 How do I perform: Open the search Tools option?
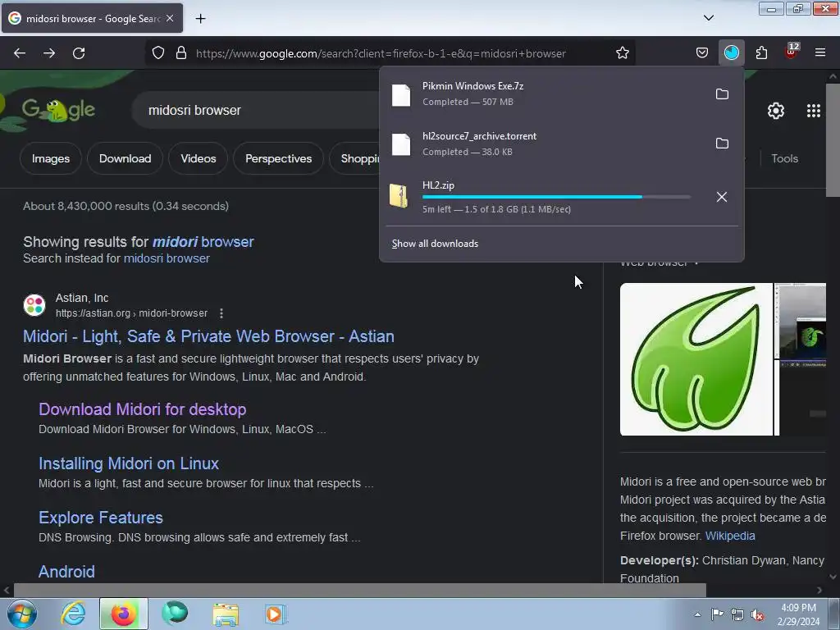(x=785, y=158)
